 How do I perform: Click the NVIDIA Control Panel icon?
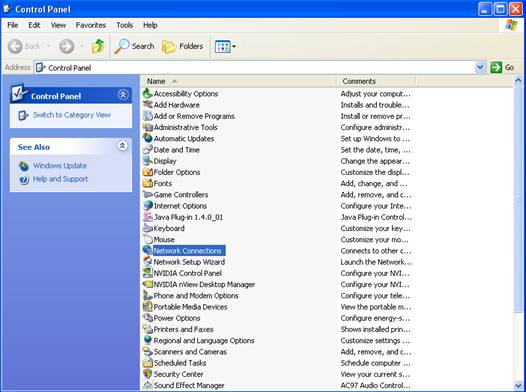coord(148,273)
